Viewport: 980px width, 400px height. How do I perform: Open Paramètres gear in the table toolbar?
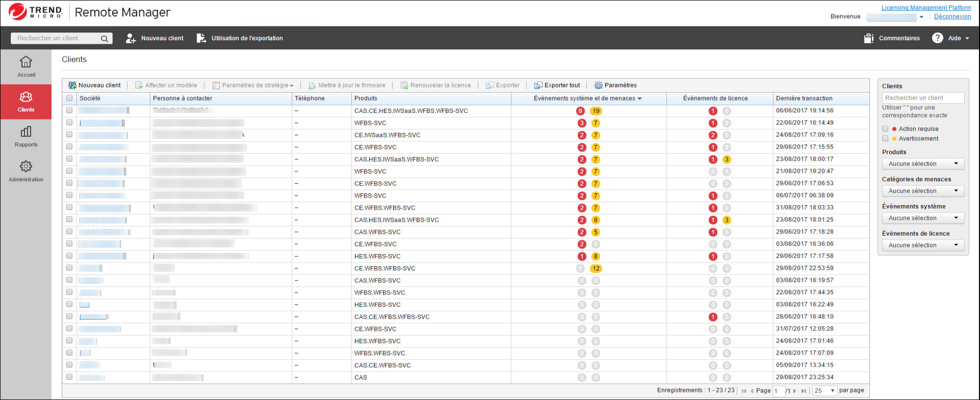[x=598, y=85]
